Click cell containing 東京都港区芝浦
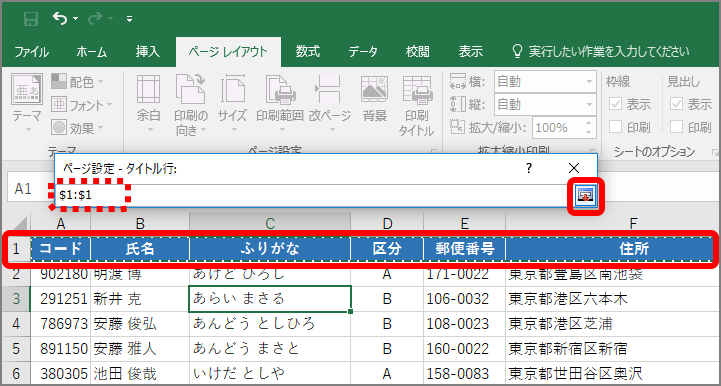This screenshot has height=386, width=721. click(612, 323)
